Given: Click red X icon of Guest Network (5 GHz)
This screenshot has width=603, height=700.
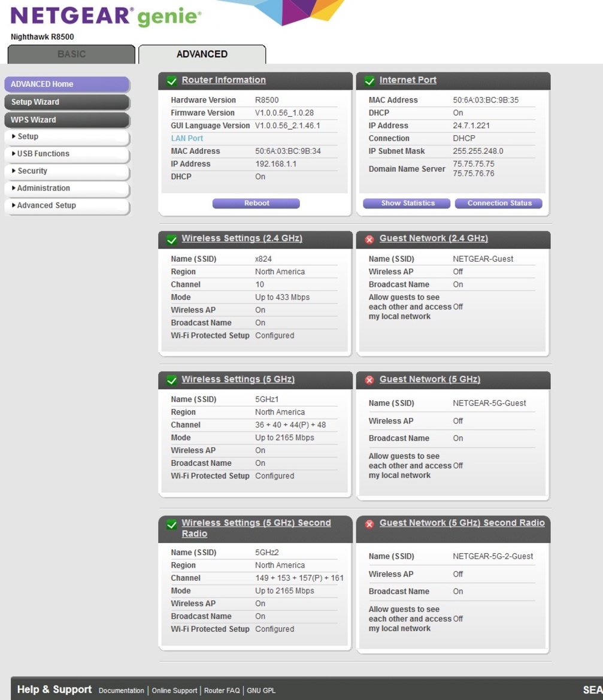Looking at the screenshot, I should pos(369,380).
